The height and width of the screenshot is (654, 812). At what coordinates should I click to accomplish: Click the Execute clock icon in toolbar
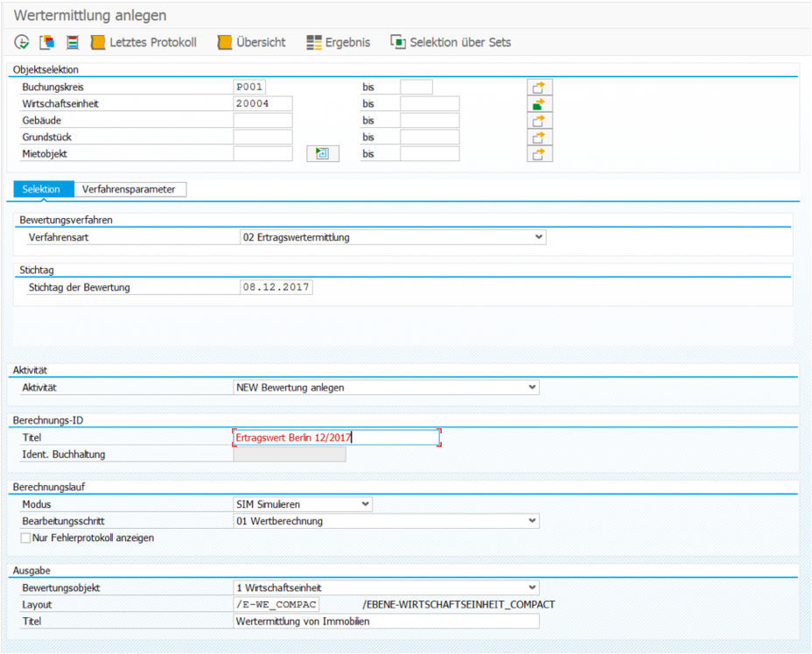pyautogui.click(x=22, y=42)
